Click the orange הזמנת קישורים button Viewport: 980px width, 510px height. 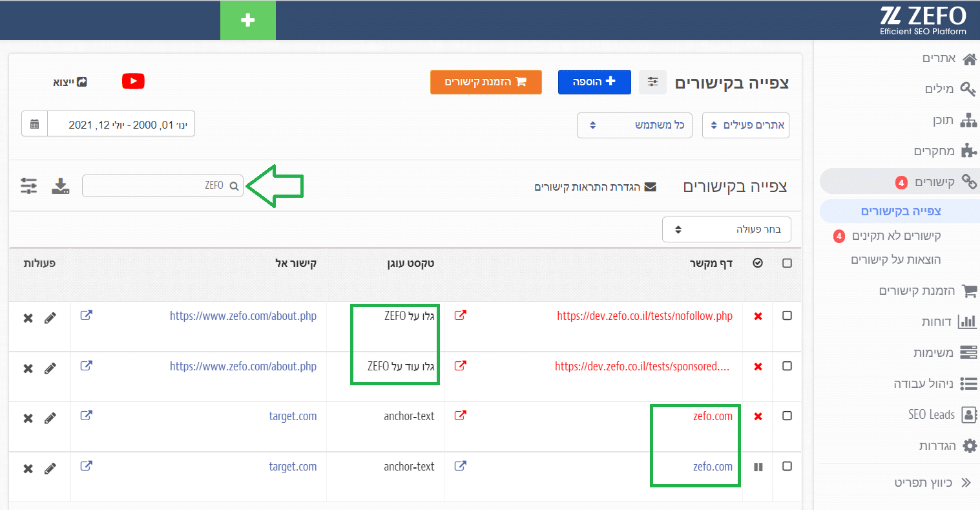point(486,82)
